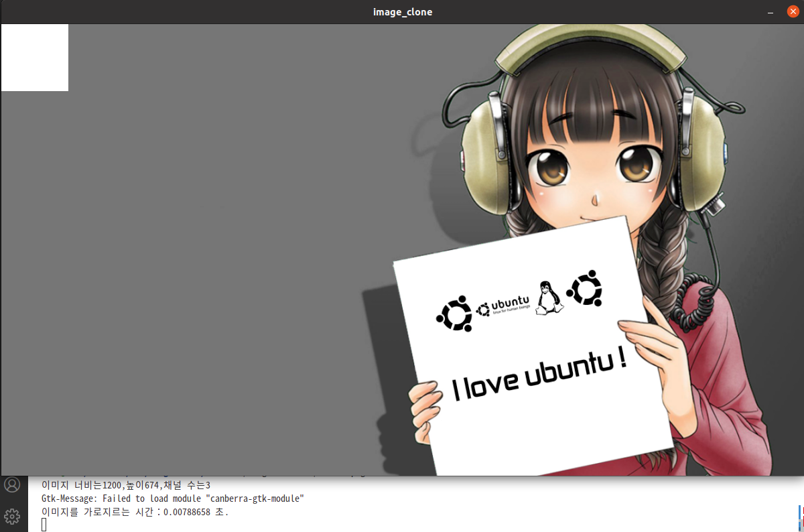Click the Tux penguin logo on the sign

[x=549, y=297]
